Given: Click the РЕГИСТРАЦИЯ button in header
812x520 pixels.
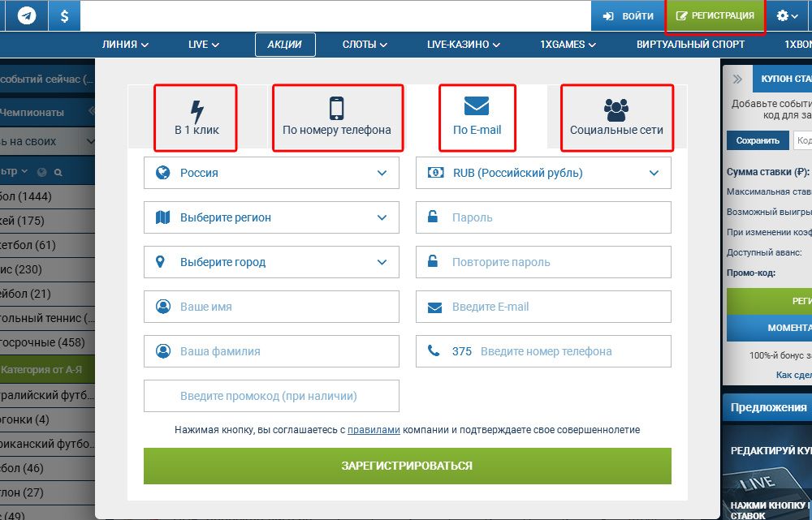Looking at the screenshot, I should click(715, 15).
